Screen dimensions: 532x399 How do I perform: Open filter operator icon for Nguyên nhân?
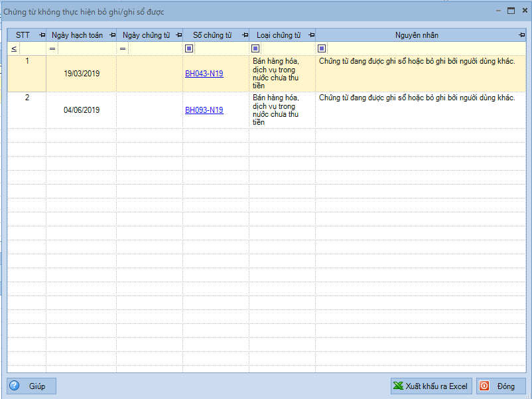pyautogui.click(x=322, y=48)
